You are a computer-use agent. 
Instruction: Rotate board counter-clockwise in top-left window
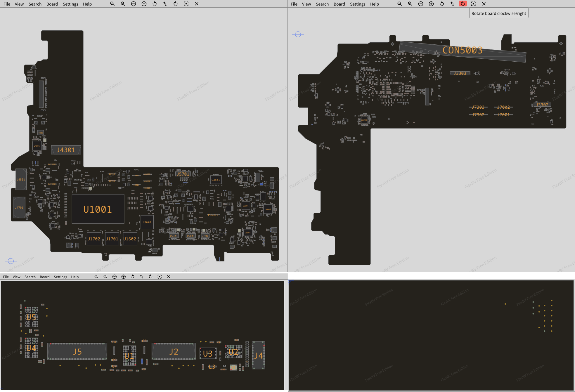pos(155,4)
